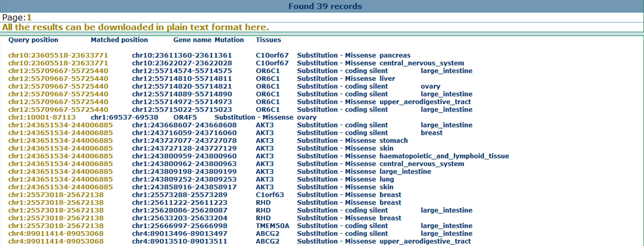Open page 1 of the results
This screenshot has height=246, width=644.
click(30, 17)
